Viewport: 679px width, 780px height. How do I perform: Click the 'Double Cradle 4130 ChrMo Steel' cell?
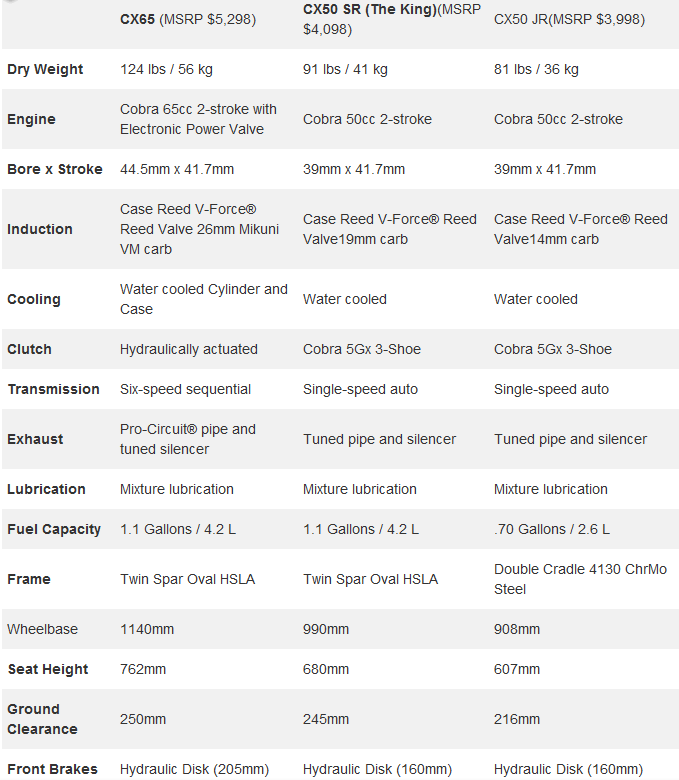[580, 579]
